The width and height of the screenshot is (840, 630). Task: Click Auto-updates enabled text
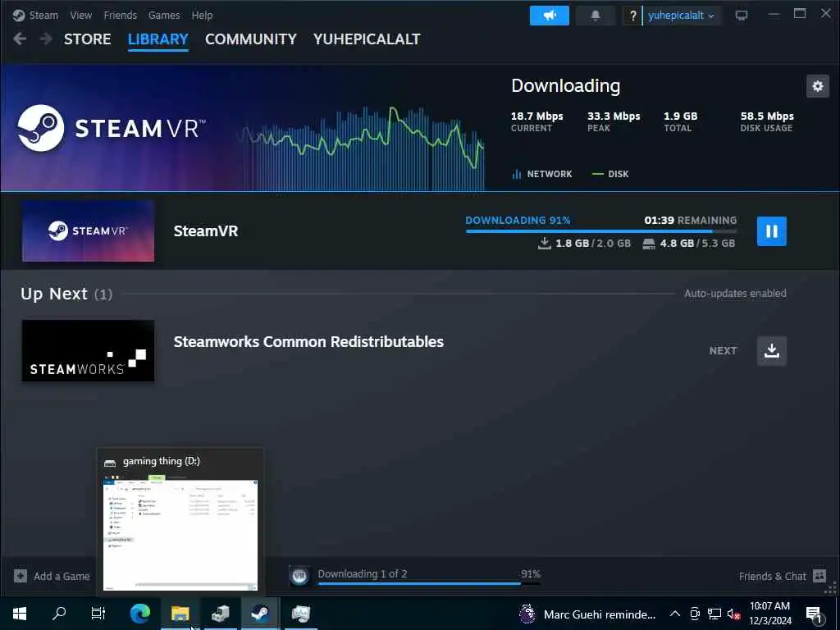pyautogui.click(x=735, y=294)
